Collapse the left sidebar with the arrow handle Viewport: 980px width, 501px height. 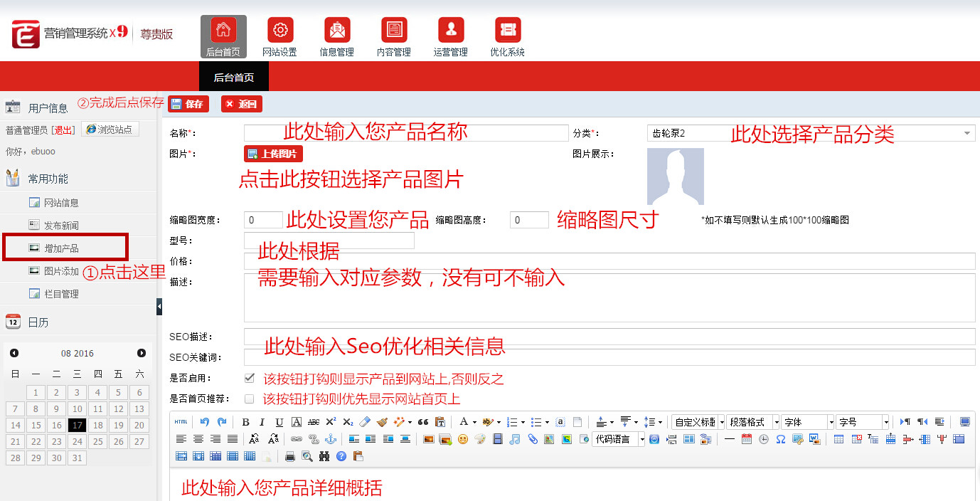tap(159, 306)
